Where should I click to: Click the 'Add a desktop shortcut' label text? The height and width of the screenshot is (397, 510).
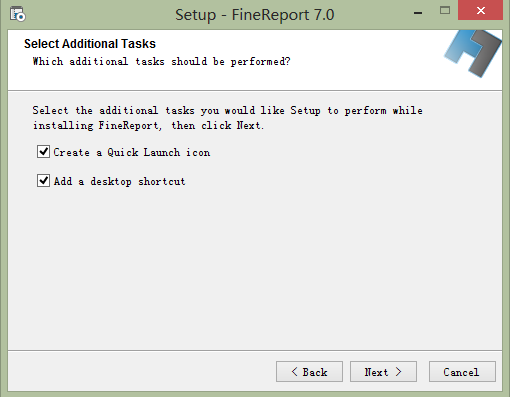click(x=119, y=181)
